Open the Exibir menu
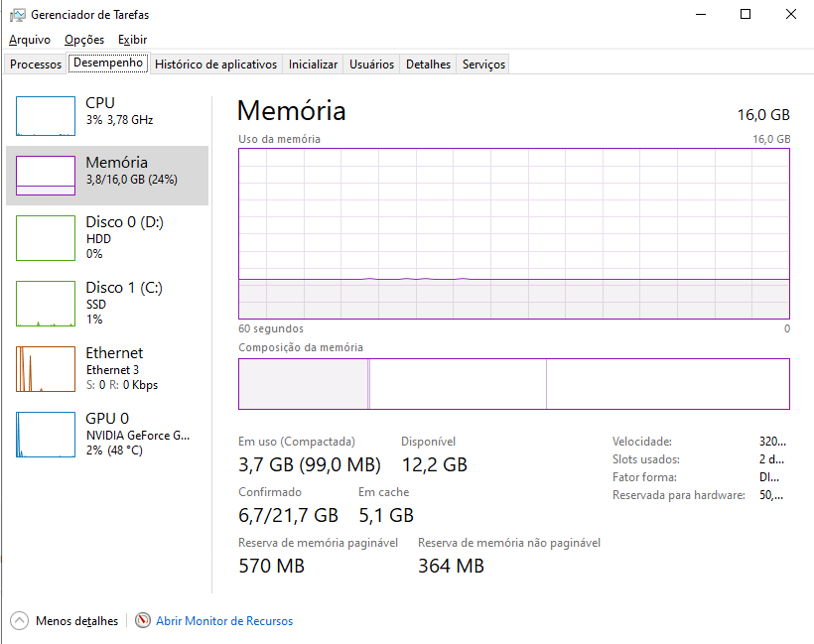814x644 pixels. (132, 40)
